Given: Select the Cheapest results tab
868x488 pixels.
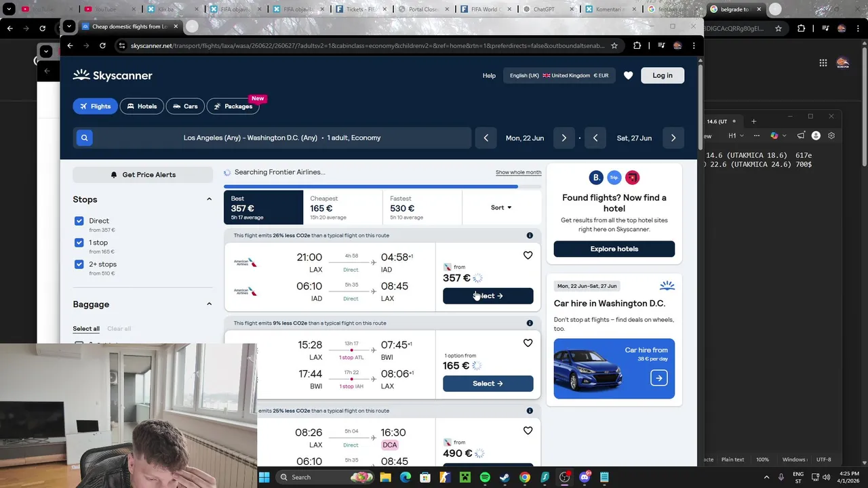Looking at the screenshot, I should click(343, 207).
